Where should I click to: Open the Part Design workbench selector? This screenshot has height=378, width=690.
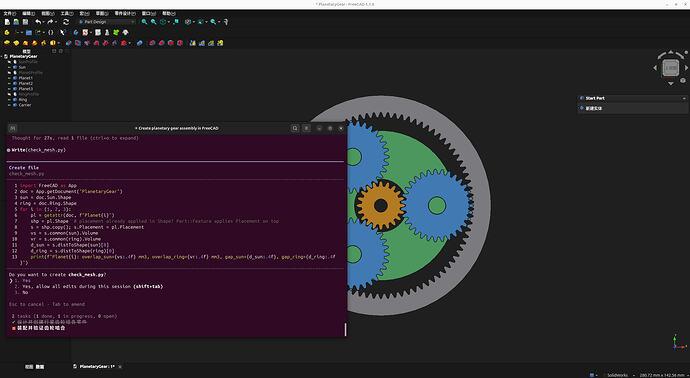(x=107, y=22)
